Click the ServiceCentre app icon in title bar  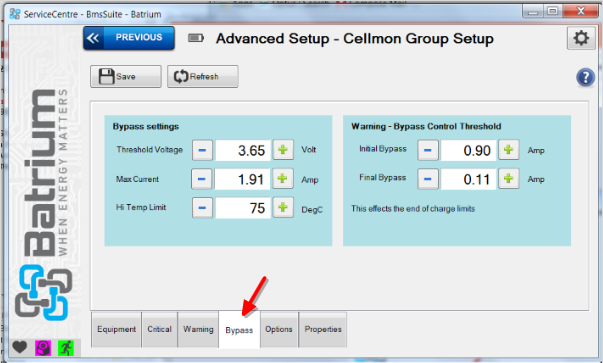pos(15,14)
